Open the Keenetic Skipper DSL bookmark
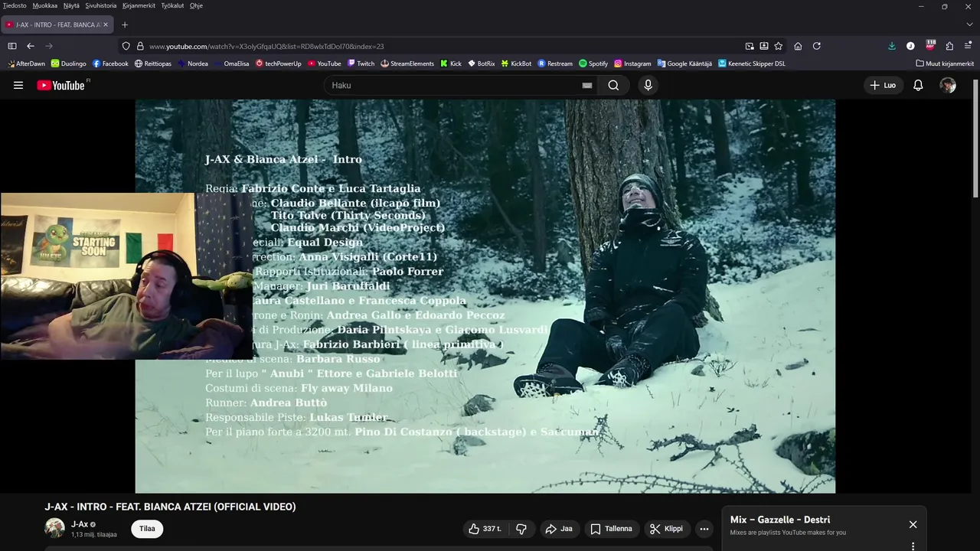Screen dimensions: 980x551 [x=751, y=64]
